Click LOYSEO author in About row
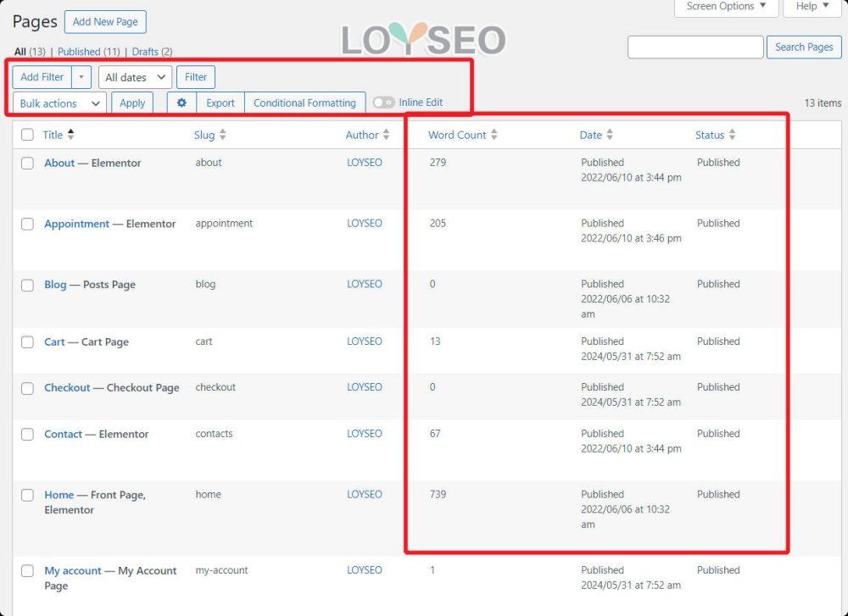 pyautogui.click(x=365, y=162)
